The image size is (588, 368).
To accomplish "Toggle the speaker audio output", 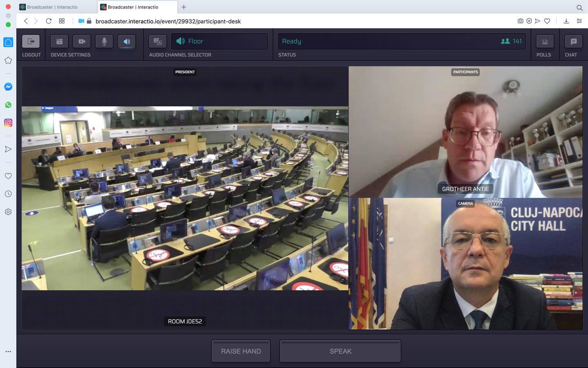I will click(x=127, y=41).
